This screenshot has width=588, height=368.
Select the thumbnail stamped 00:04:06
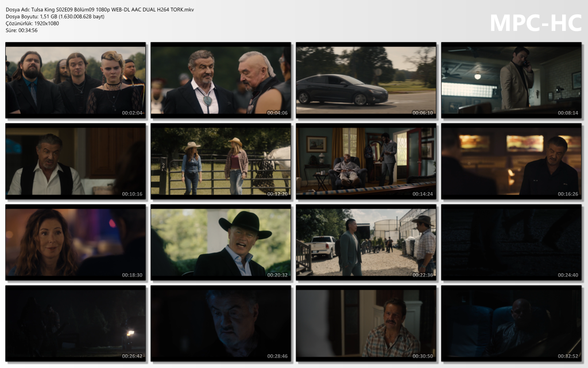(221, 80)
